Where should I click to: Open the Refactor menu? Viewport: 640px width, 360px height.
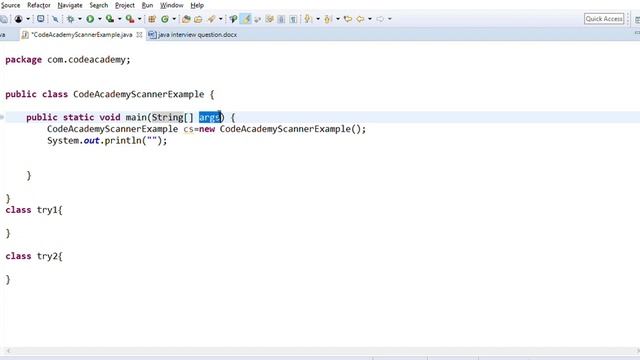click(x=39, y=5)
